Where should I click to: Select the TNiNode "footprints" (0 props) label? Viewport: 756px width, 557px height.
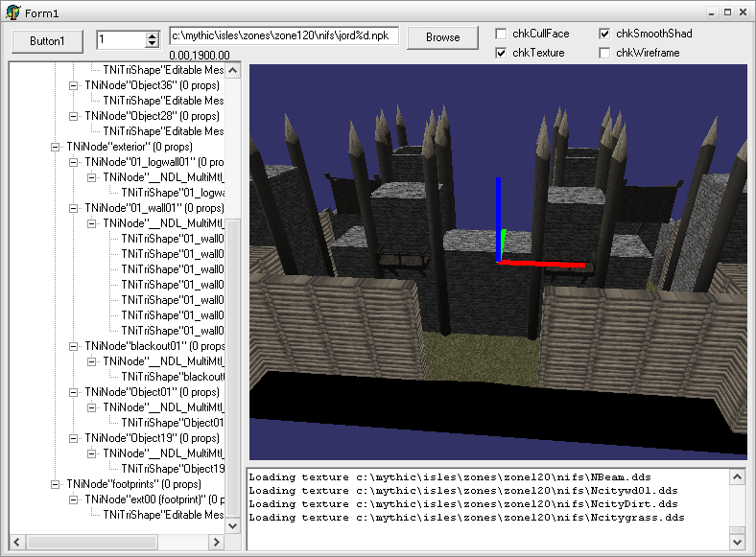coord(133,484)
